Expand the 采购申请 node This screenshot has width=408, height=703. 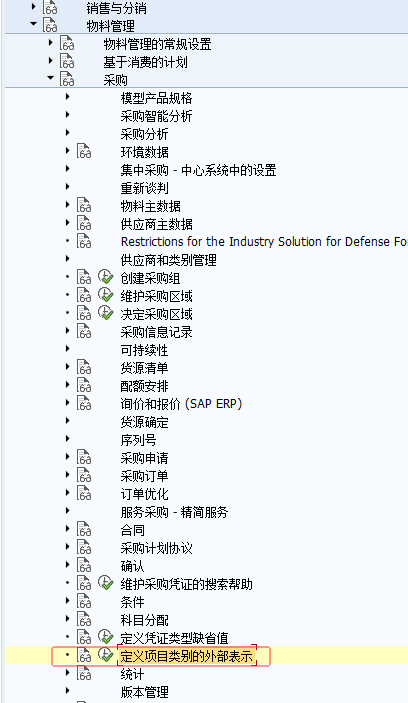point(68,457)
